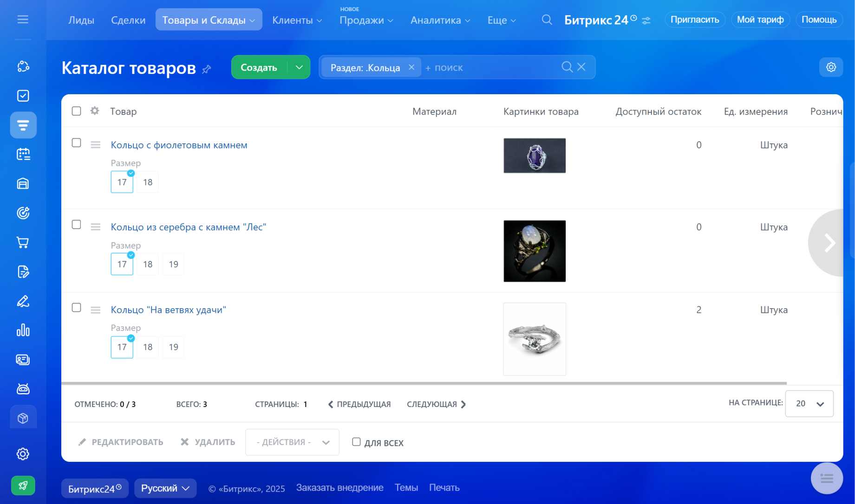Open the warehouse building icon in sidebar
Screen dimensions: 855x504
[23, 184]
